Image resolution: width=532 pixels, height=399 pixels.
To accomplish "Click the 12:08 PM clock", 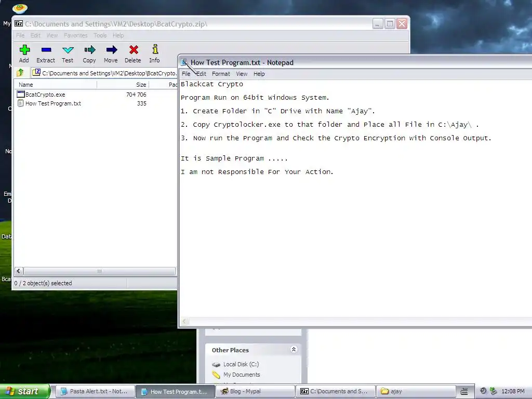I will pyautogui.click(x=513, y=391).
